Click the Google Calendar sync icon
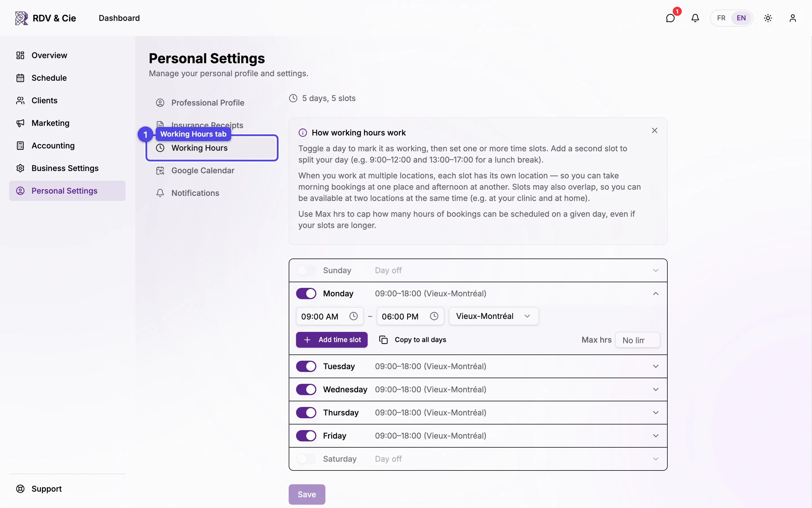 160,171
